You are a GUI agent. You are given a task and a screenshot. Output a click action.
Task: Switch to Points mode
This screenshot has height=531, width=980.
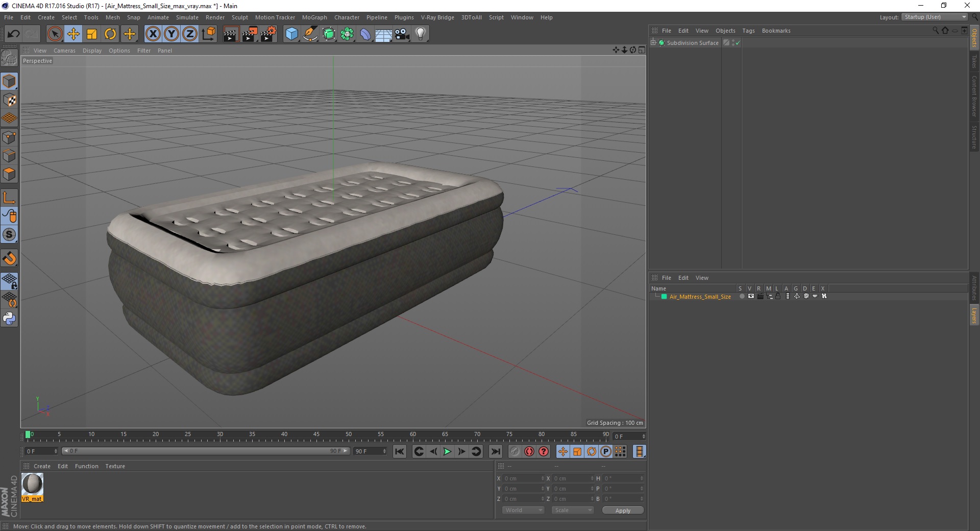point(9,137)
